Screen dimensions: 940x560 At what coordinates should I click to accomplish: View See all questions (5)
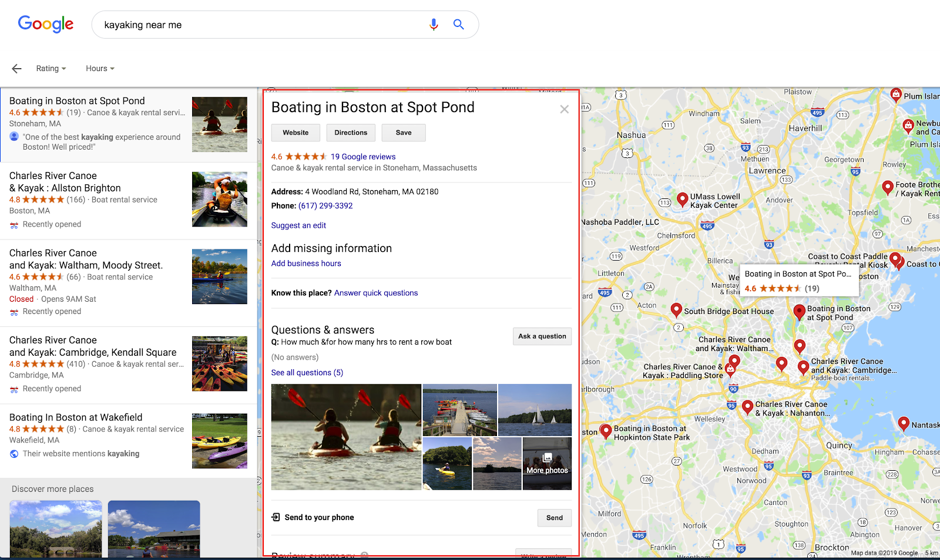307,373
